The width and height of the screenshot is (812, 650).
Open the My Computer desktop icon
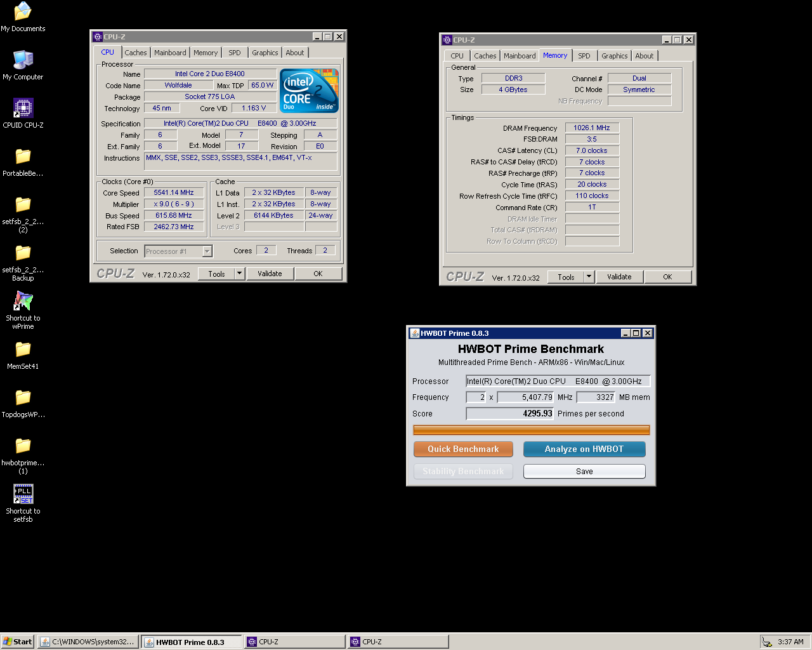coord(23,65)
